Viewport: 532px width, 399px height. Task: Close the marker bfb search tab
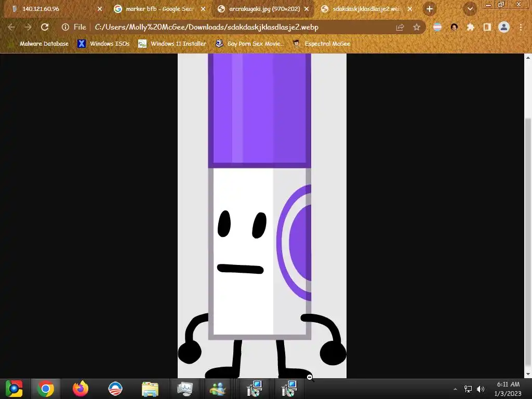pyautogui.click(x=203, y=9)
